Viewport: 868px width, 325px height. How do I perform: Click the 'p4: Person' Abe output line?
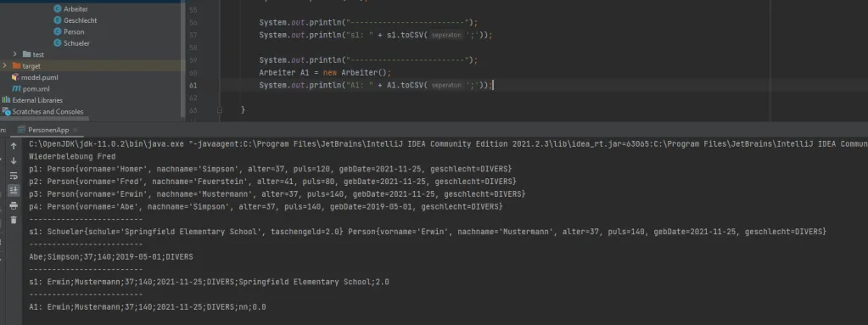click(x=266, y=206)
